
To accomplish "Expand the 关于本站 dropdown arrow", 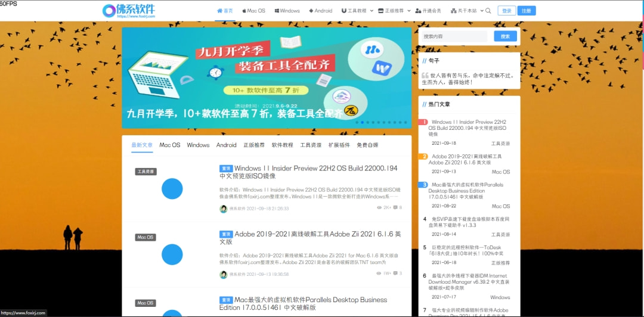I will point(481,11).
